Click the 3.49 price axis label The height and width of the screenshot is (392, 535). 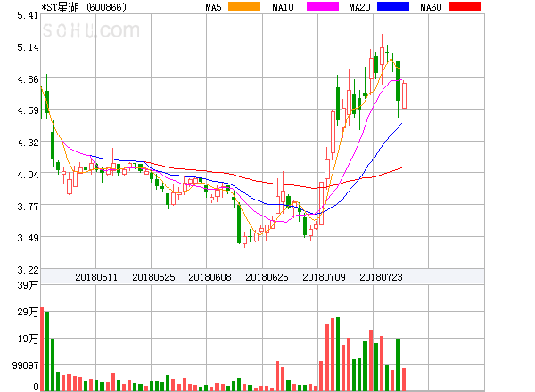(x=28, y=238)
